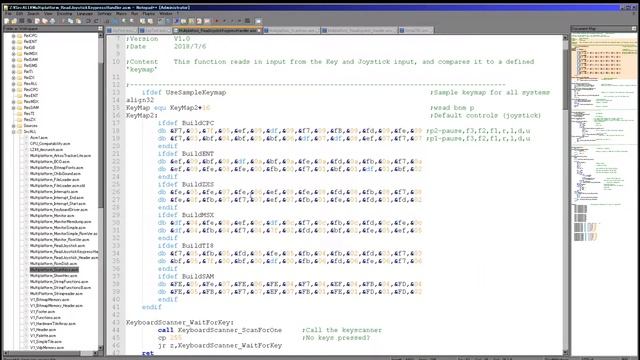
Task: Click the file tree horizontal scrollbar
Action: pyautogui.click(x=51, y=353)
